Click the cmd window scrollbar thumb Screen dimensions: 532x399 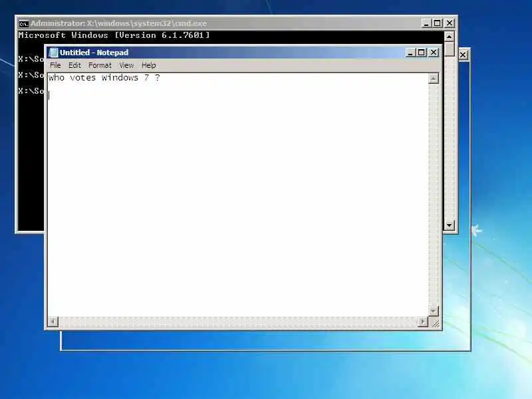tap(450, 49)
